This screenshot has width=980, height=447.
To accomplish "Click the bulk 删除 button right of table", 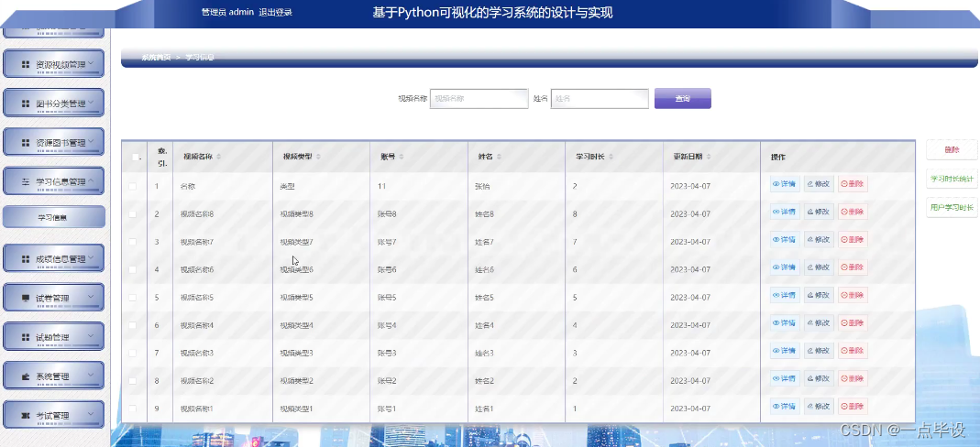I will coord(952,150).
